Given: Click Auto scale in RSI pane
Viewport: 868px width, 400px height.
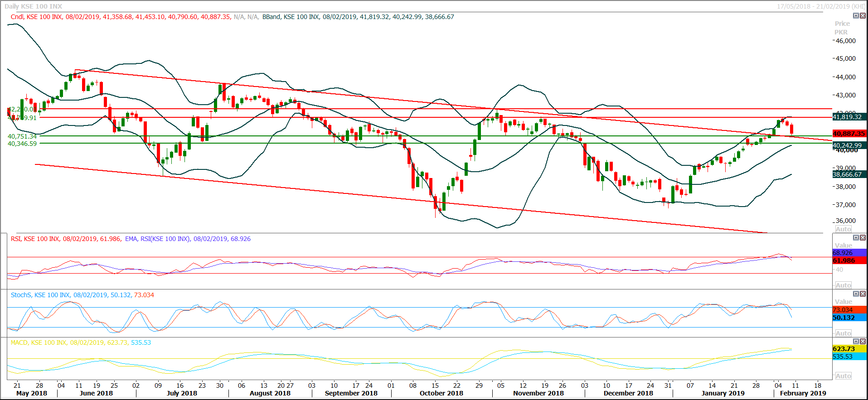Looking at the screenshot, I should (843, 285).
